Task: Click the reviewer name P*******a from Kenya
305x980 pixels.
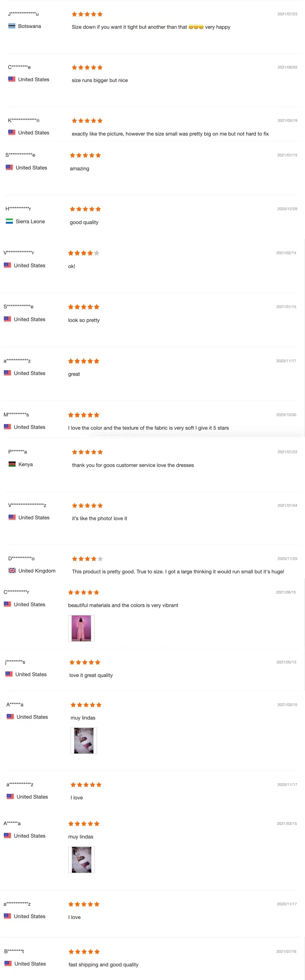Action: [17, 452]
